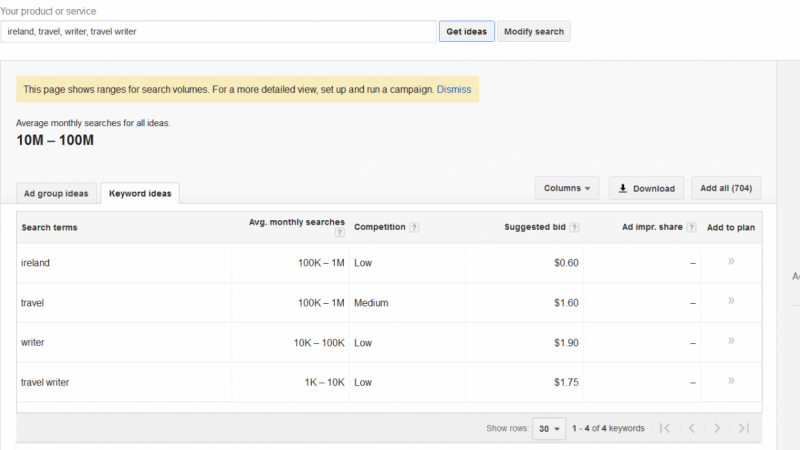This screenshot has width=800, height=450.
Task: Open help icon next to Suggested bid
Action: [x=574, y=228]
